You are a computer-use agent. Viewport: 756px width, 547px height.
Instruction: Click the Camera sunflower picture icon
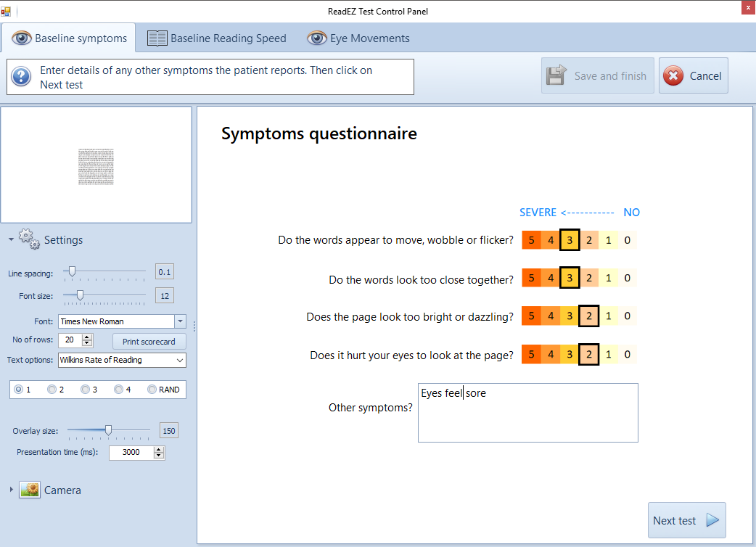click(30, 490)
